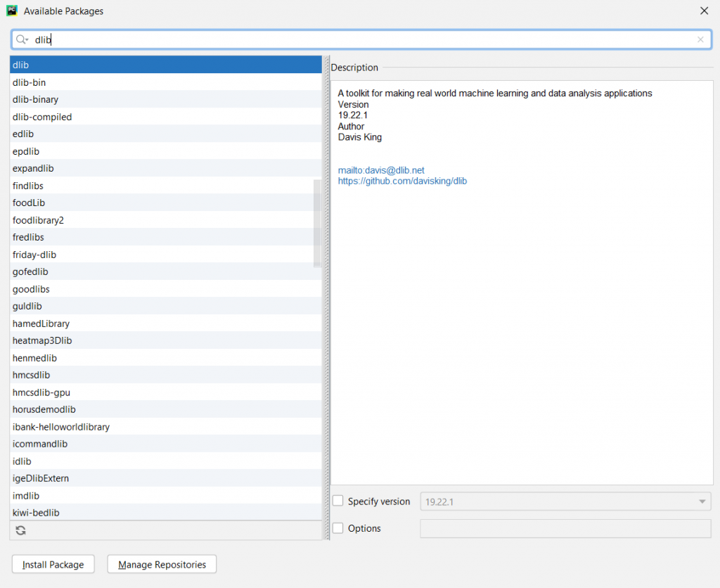This screenshot has width=720, height=588.
Task: Clear the search field with the x icon
Action: tap(700, 39)
